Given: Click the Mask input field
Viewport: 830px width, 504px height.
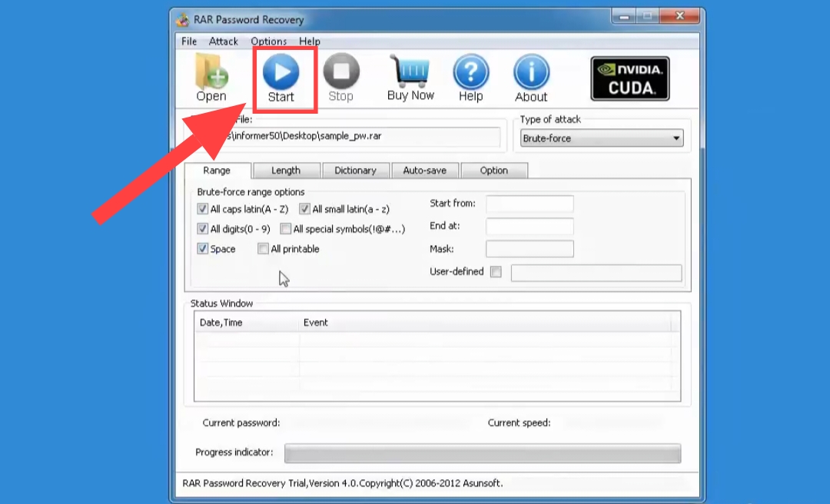Looking at the screenshot, I should [530, 249].
